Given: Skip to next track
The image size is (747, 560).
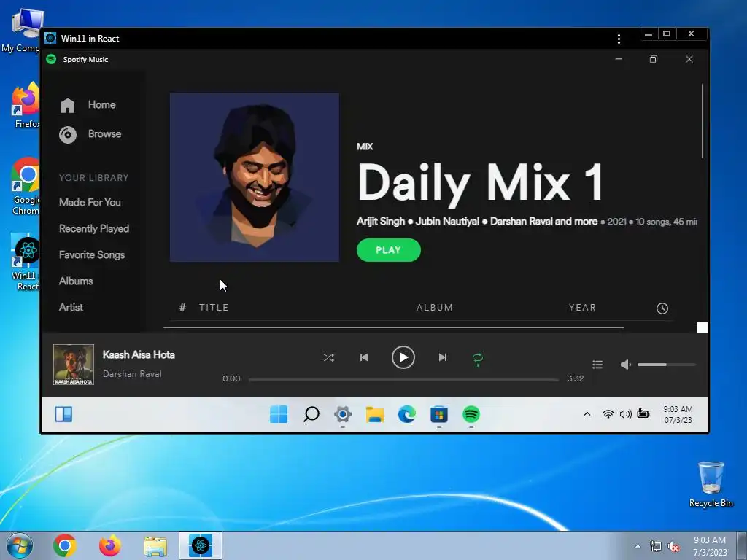Looking at the screenshot, I should click(x=443, y=357).
